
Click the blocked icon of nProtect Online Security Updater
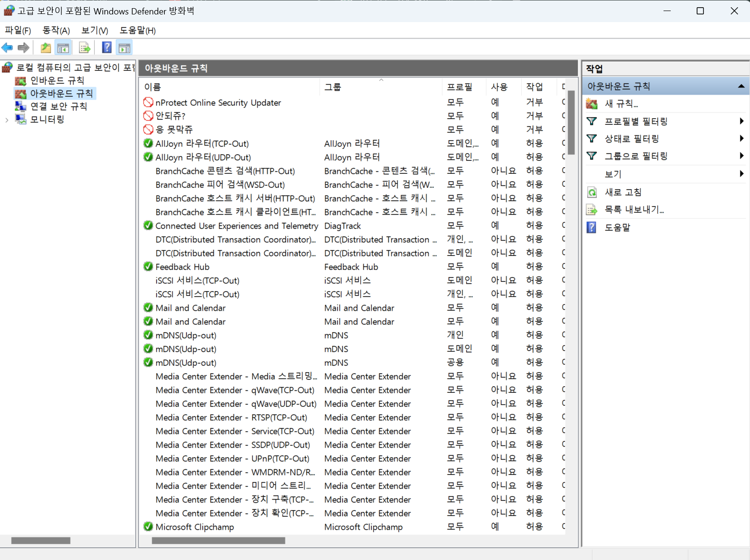148,102
